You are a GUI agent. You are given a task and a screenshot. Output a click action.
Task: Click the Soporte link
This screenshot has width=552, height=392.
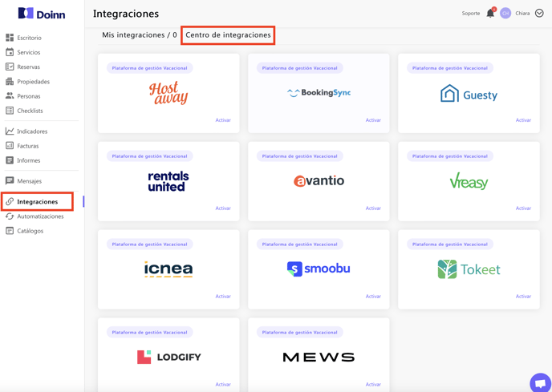click(471, 14)
